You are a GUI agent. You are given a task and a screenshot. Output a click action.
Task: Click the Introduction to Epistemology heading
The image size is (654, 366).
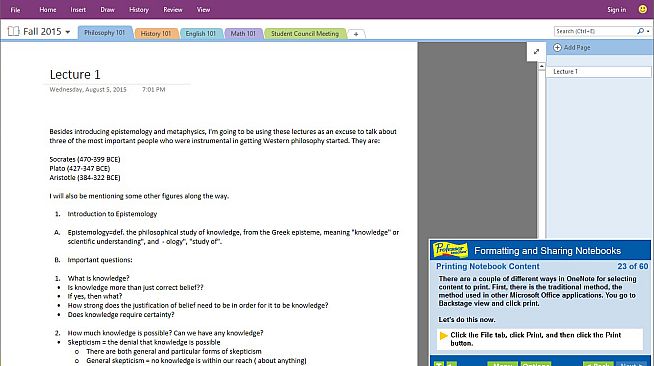pyautogui.click(x=112, y=214)
